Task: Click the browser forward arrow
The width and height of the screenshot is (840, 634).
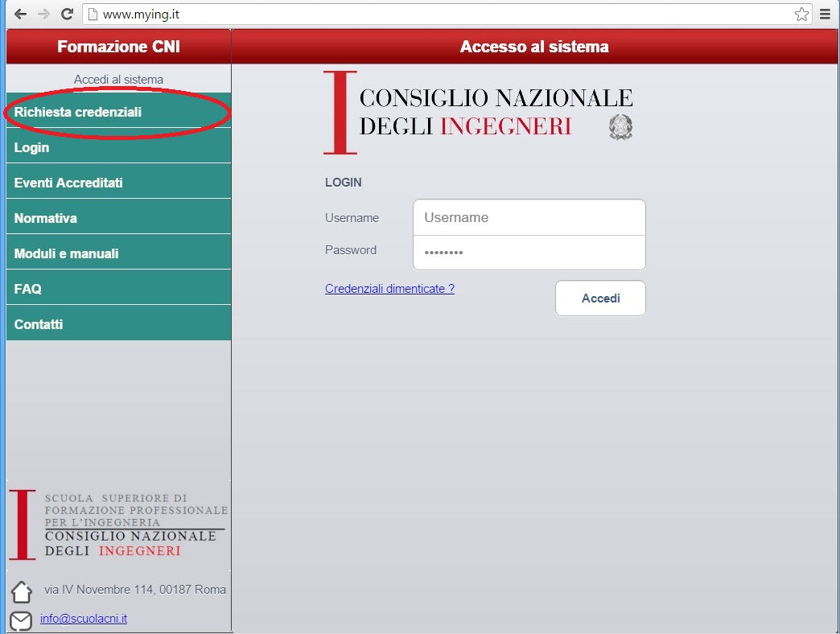Action: [x=43, y=14]
